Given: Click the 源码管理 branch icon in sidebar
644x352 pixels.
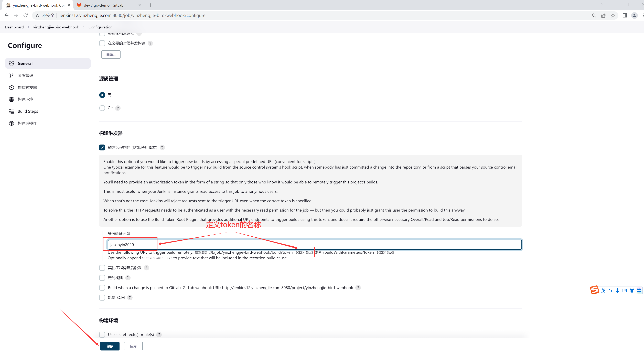Looking at the screenshot, I should (x=12, y=75).
